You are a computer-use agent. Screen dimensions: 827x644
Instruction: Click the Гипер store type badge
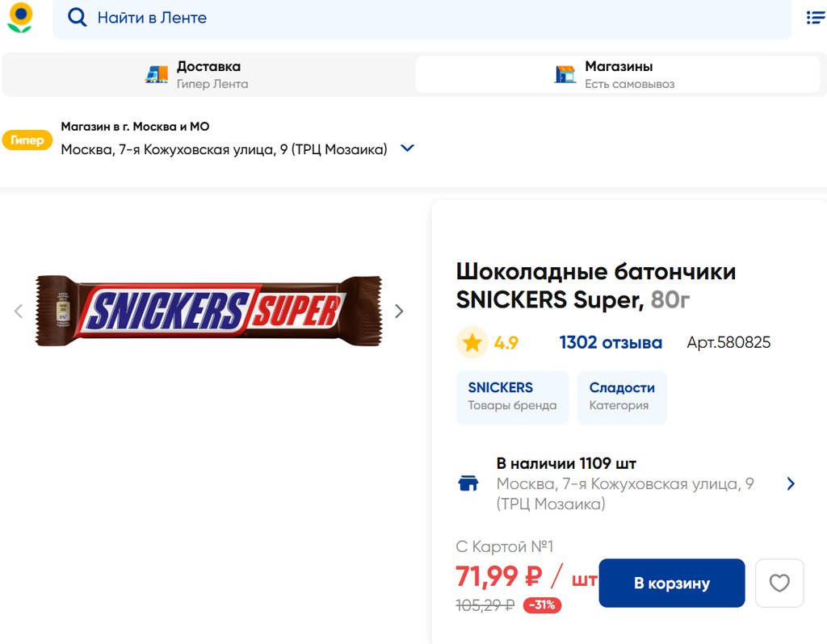pyautogui.click(x=27, y=140)
